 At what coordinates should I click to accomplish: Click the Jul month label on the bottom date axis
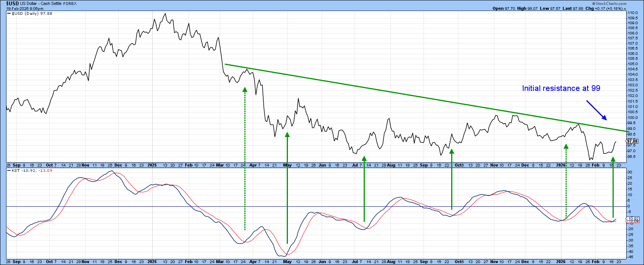(x=355, y=262)
